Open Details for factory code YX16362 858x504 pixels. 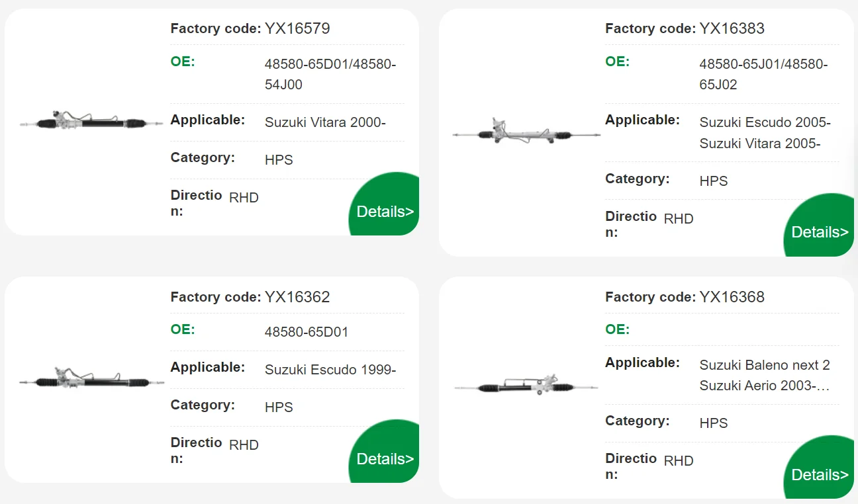[385, 458]
